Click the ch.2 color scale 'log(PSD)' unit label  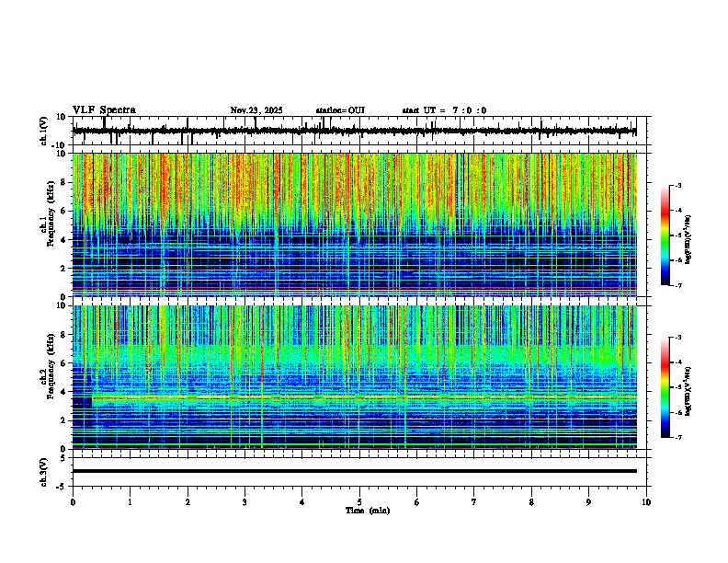coord(688,391)
